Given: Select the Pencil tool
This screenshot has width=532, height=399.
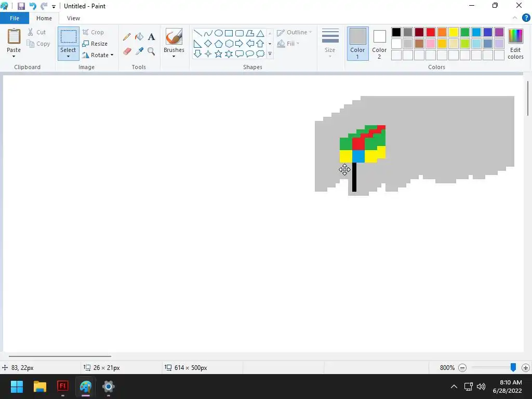Looking at the screenshot, I should [127, 37].
